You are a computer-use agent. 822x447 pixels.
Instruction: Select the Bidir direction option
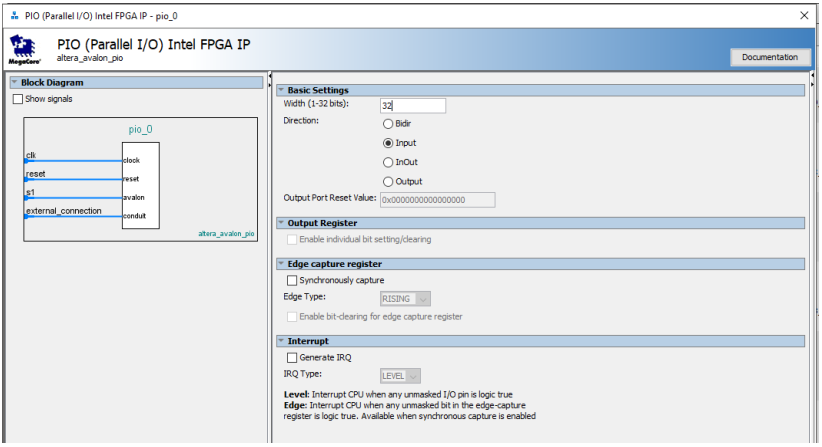pos(388,124)
